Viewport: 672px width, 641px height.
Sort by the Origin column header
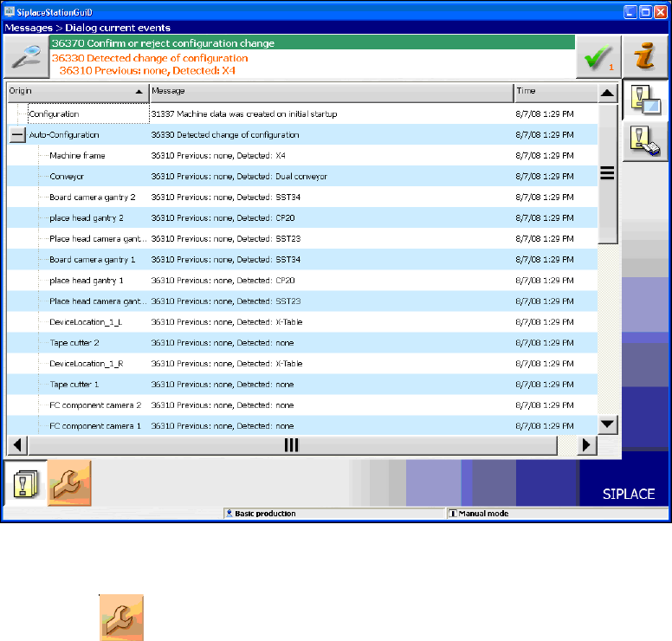pyautogui.click(x=78, y=92)
